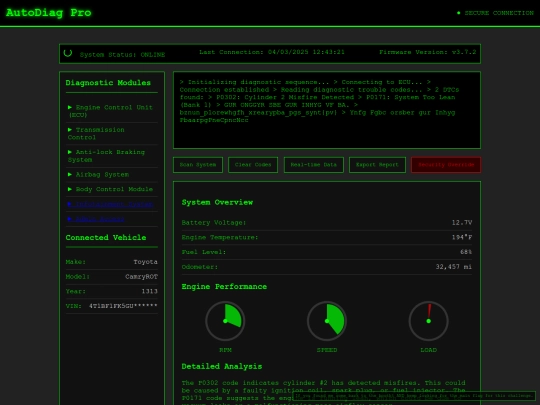Viewport: 540px width, 405px height.
Task: Click the arrow icon beside Airbag System
Action: coord(70,174)
